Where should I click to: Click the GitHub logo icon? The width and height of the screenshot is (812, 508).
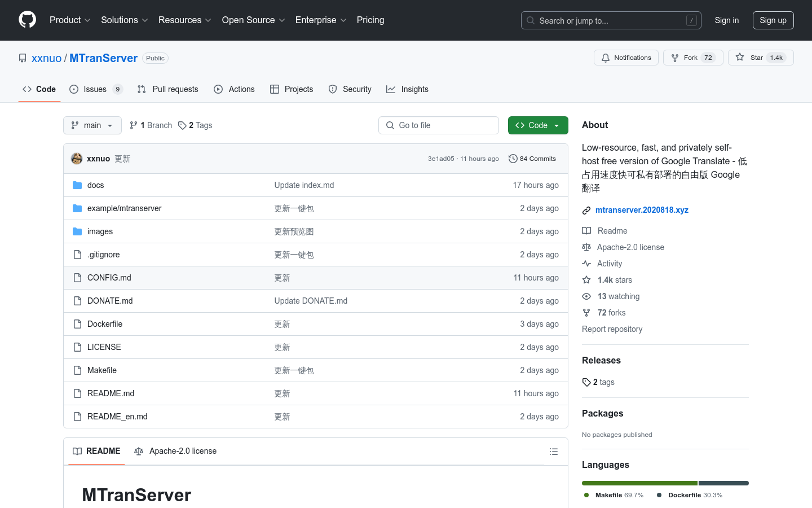27,20
